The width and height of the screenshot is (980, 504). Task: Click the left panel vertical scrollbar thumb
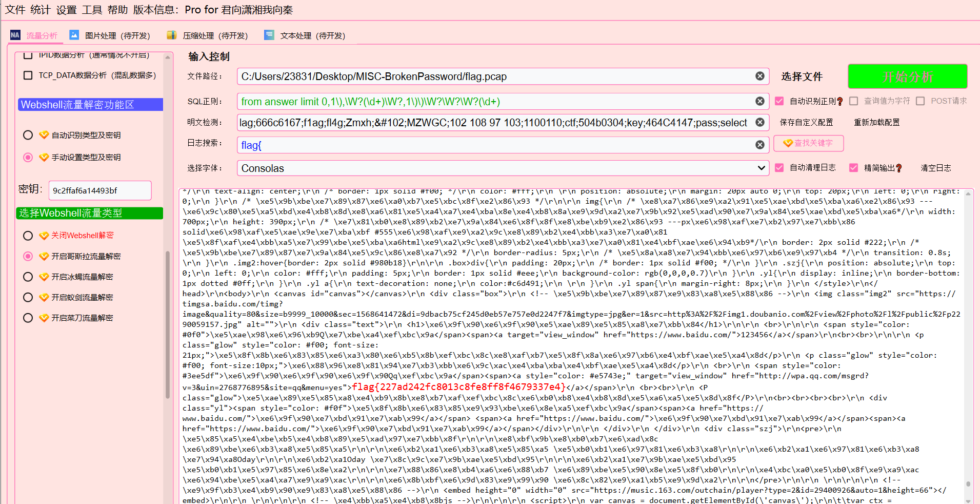[168, 324]
